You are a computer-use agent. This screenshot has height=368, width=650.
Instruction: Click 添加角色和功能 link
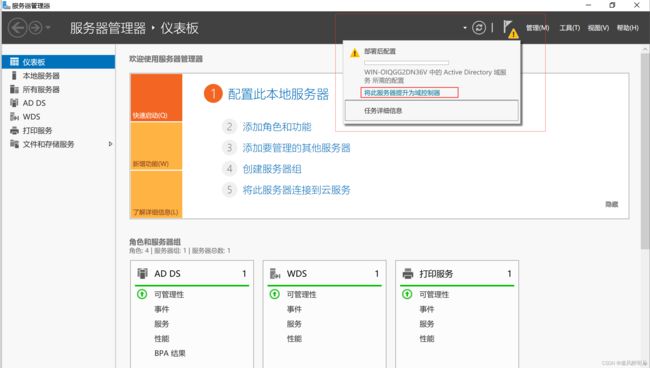[x=277, y=127]
